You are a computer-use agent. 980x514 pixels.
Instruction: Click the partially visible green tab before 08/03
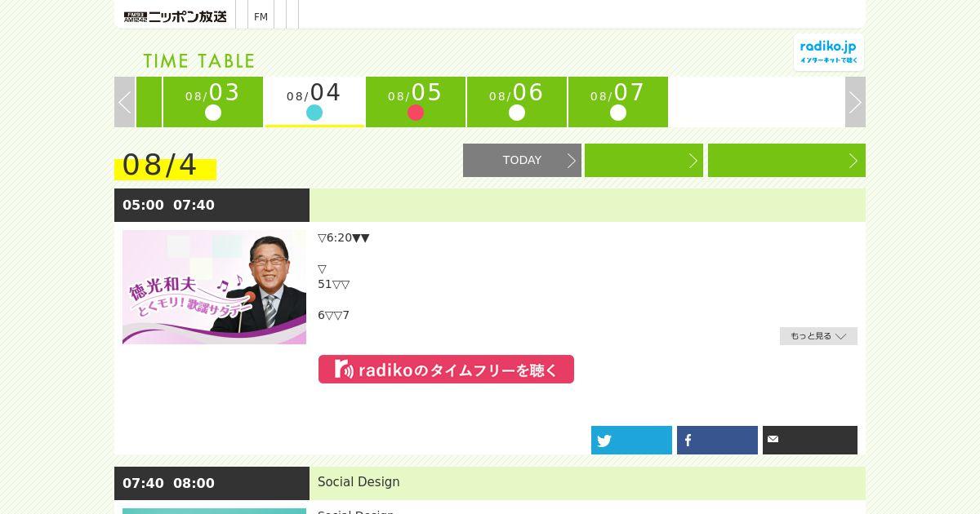coord(149,102)
